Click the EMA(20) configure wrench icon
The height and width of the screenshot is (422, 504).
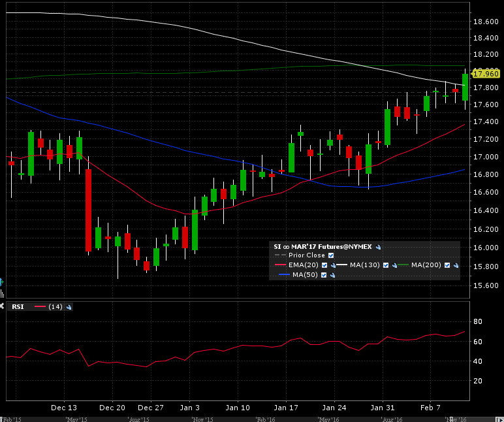[x=332, y=265]
